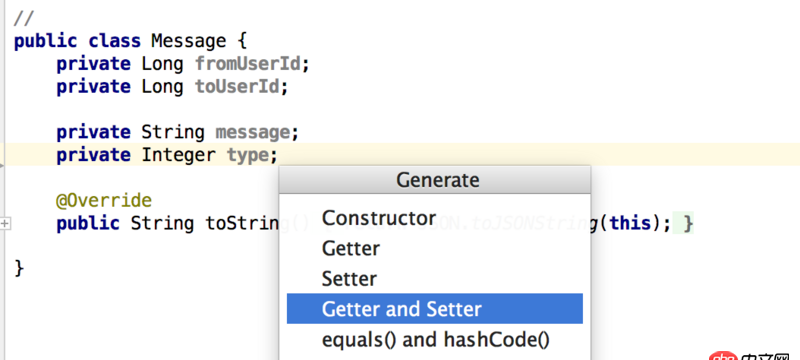Click the Message class name
The height and width of the screenshot is (360, 800).
point(188,41)
